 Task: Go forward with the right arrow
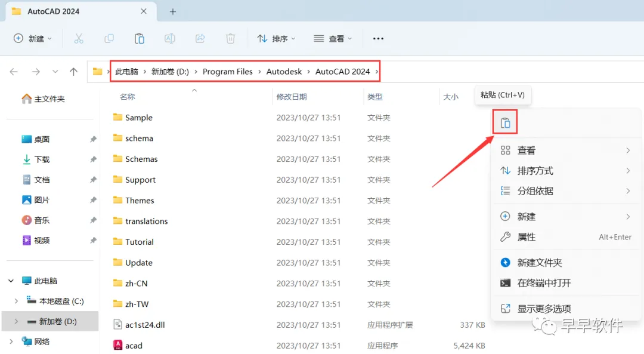[x=36, y=72]
